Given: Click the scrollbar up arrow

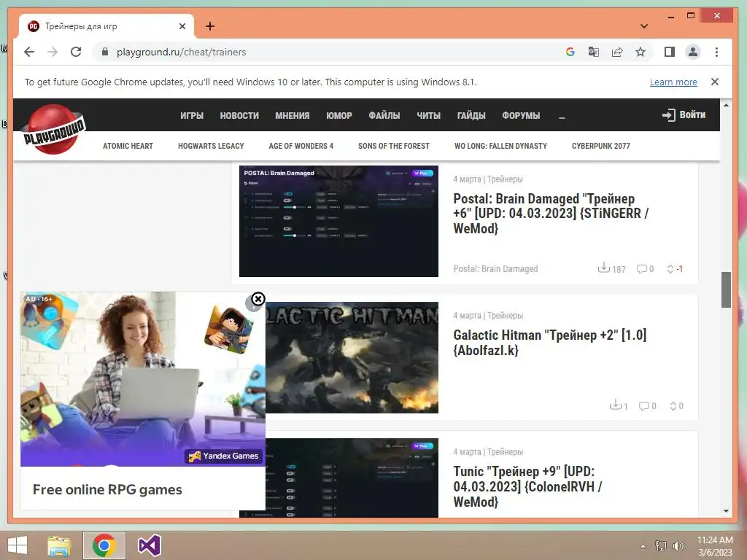Looking at the screenshot, I should point(726,105).
